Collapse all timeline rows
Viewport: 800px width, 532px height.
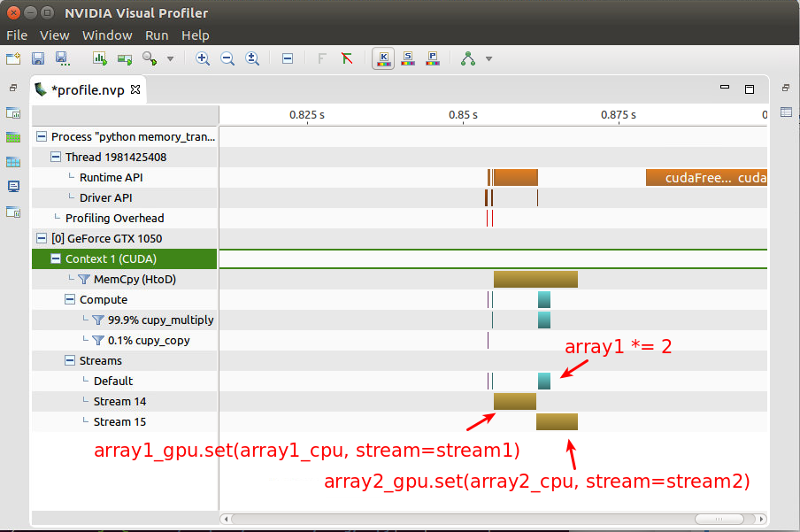[288, 58]
